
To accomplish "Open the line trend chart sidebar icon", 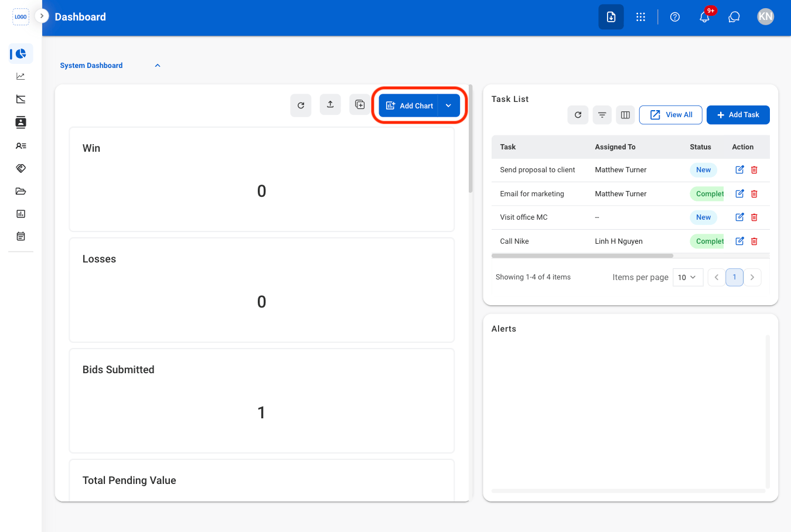I will pos(21,76).
